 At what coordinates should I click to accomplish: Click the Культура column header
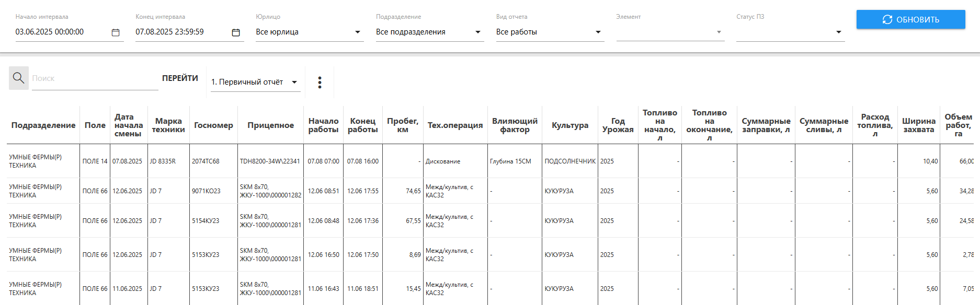tap(569, 125)
